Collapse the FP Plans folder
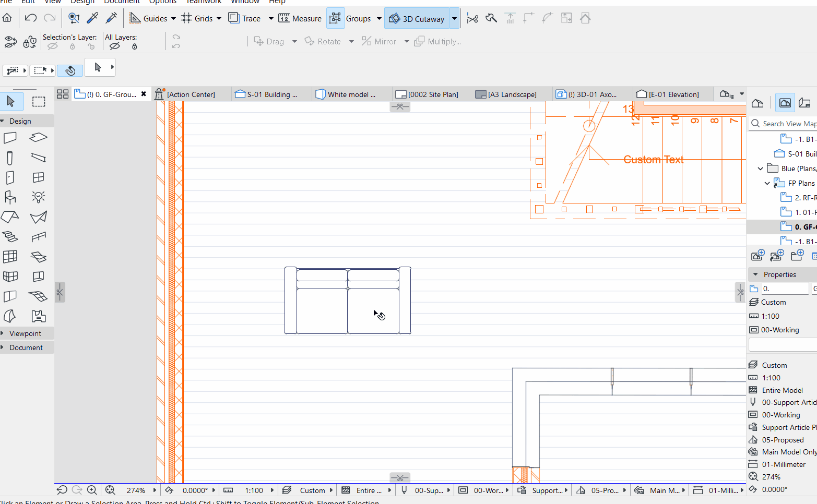The height and width of the screenshot is (504, 817). point(767,183)
